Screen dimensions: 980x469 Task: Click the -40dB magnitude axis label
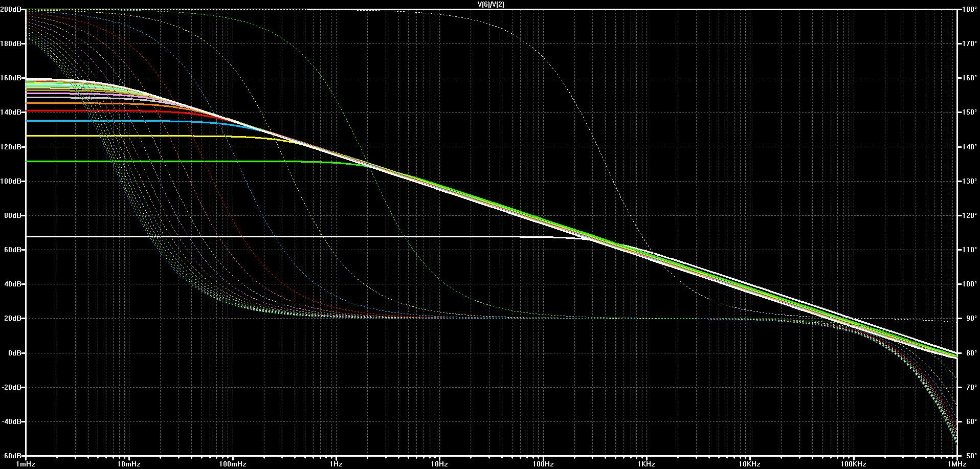coord(12,421)
